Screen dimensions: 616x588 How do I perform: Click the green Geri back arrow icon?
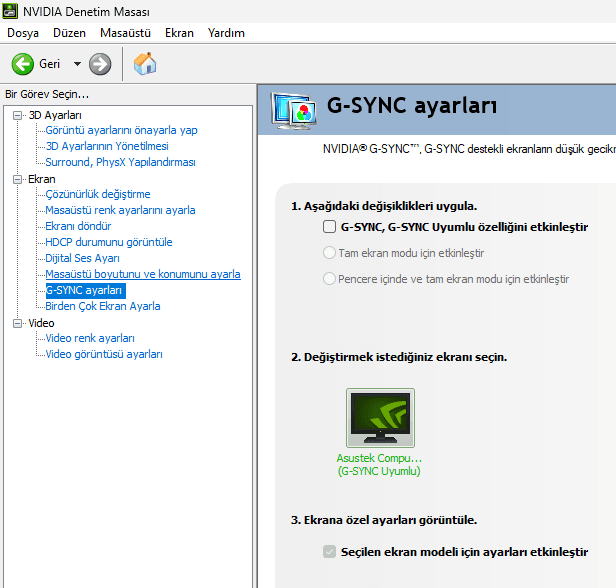(23, 64)
